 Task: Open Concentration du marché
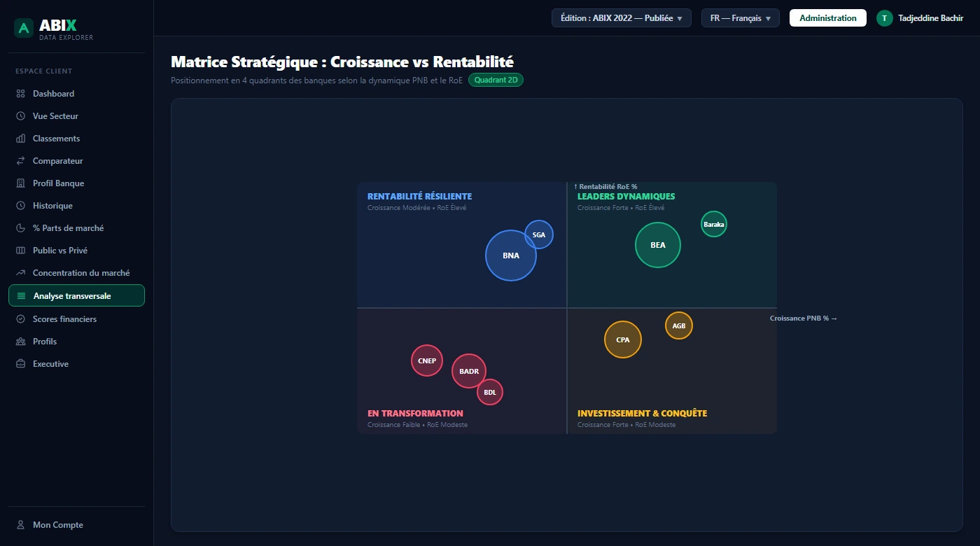click(x=76, y=273)
